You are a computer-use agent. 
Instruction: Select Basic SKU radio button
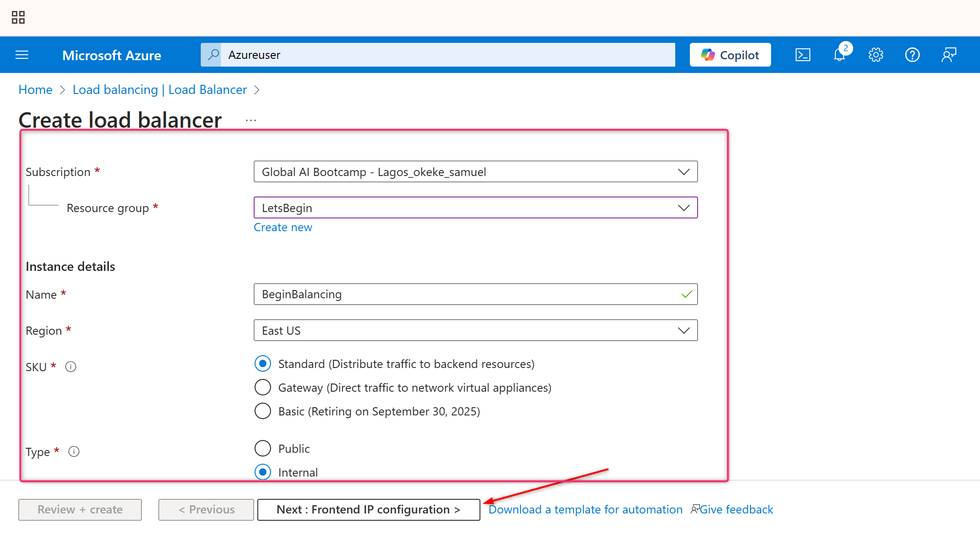pos(263,411)
